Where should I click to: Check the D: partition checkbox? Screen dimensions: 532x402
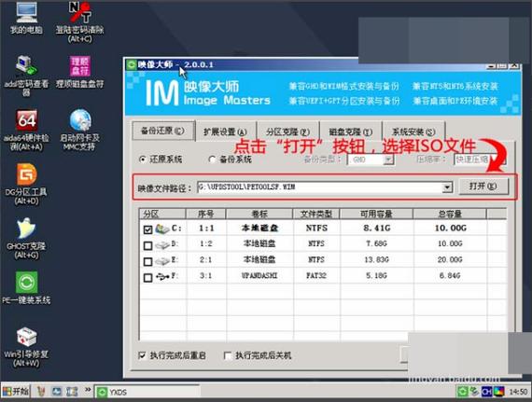147,245
